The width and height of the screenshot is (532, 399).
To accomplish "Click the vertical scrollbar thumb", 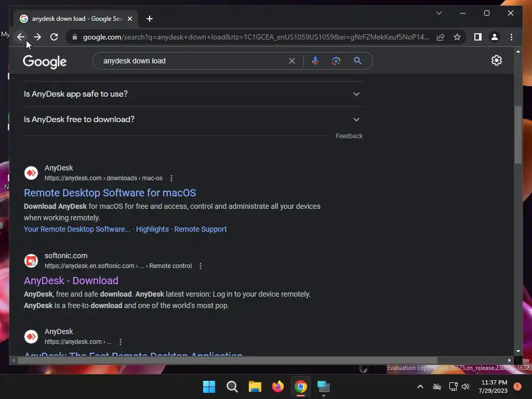I will click(518, 135).
